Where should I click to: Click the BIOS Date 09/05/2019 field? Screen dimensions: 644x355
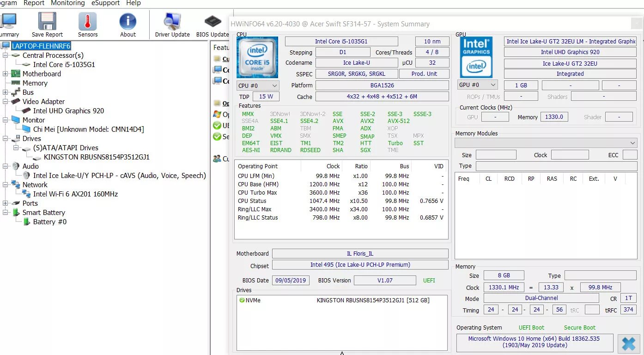pyautogui.click(x=291, y=281)
